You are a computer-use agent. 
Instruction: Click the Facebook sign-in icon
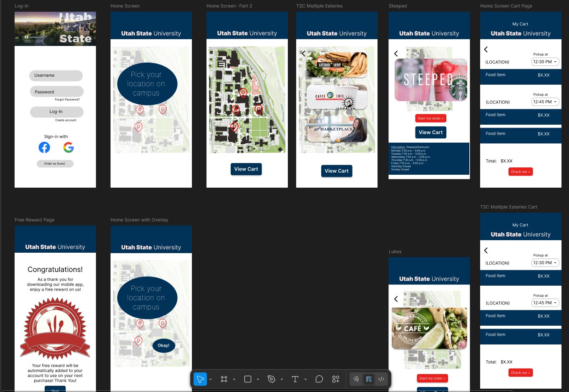click(x=44, y=147)
